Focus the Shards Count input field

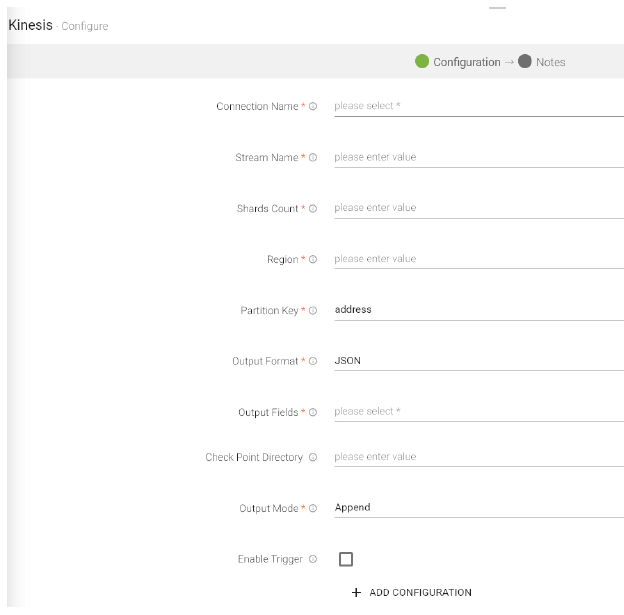pos(478,208)
